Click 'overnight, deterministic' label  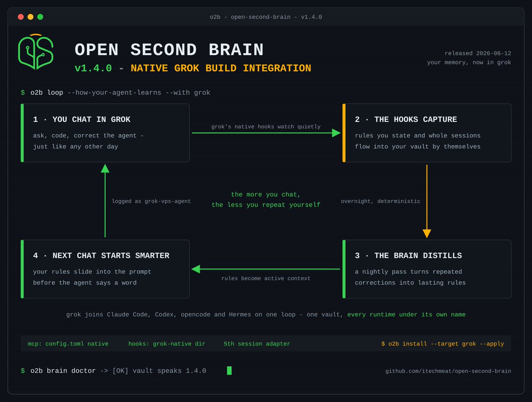380,201
